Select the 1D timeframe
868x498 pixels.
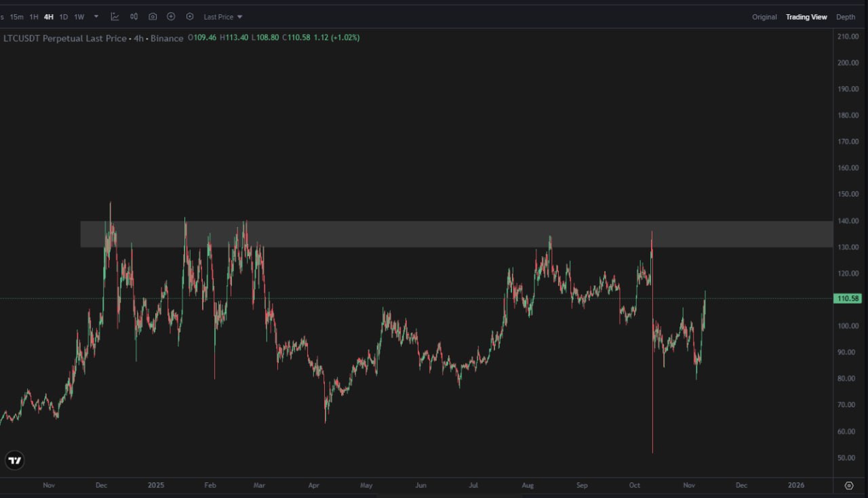pos(64,17)
